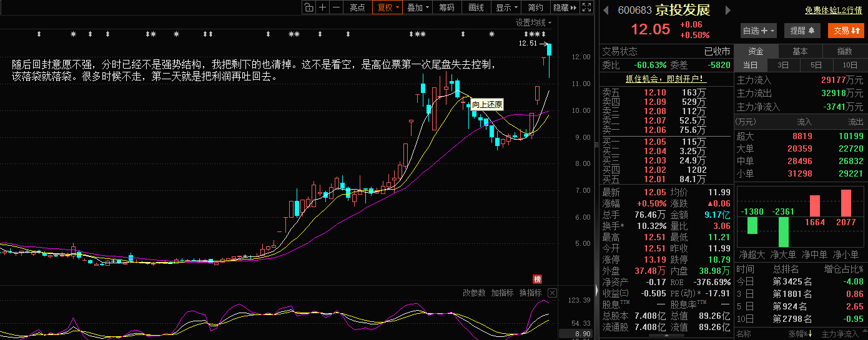Click 卖五 price 12.10 row
Screen dimensions: 868x340
click(x=665, y=93)
